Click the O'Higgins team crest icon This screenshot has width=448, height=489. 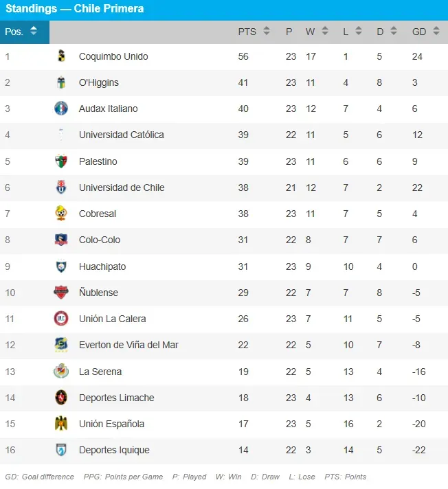point(61,82)
